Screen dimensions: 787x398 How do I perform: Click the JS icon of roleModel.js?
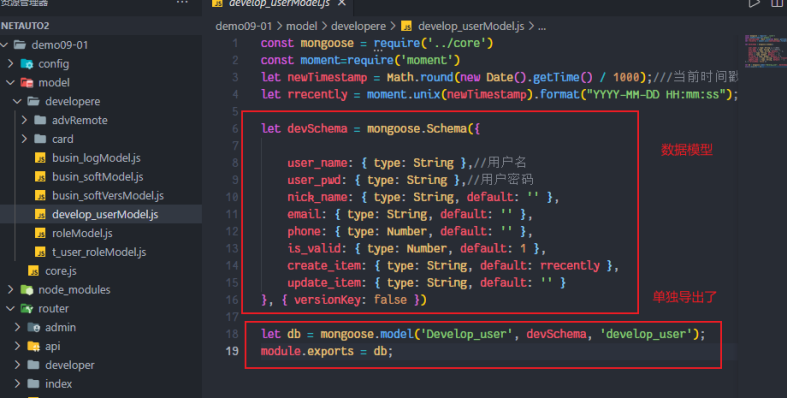41,233
